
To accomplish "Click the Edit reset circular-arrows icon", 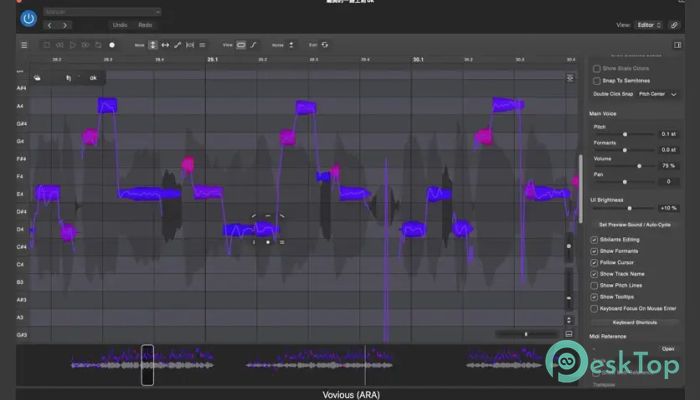I will 325,45.
